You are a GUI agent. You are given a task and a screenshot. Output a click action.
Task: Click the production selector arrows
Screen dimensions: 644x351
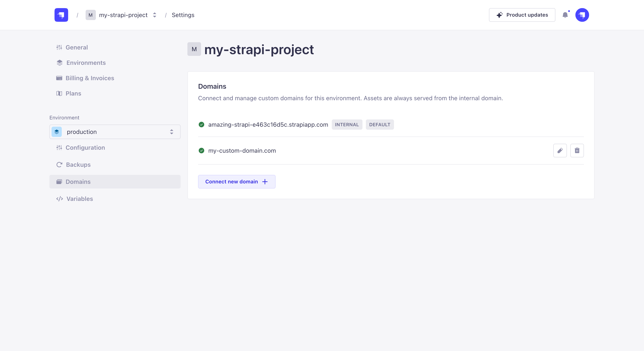(x=171, y=132)
